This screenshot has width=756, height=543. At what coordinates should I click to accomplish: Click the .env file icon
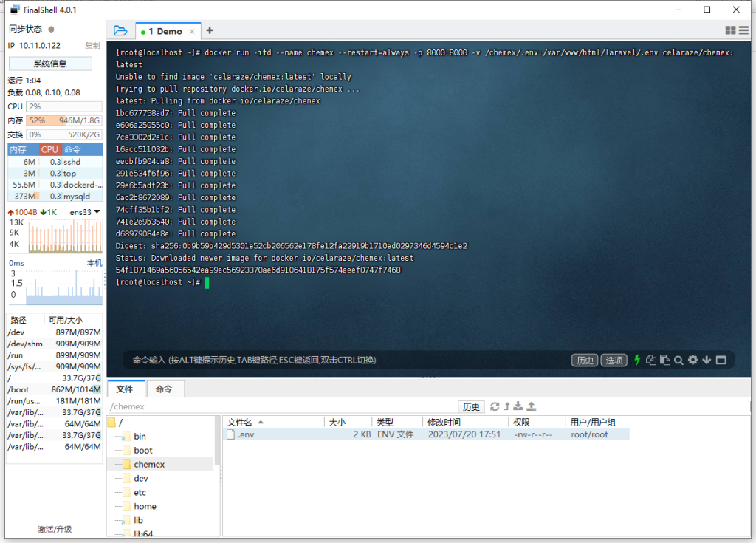pos(230,434)
